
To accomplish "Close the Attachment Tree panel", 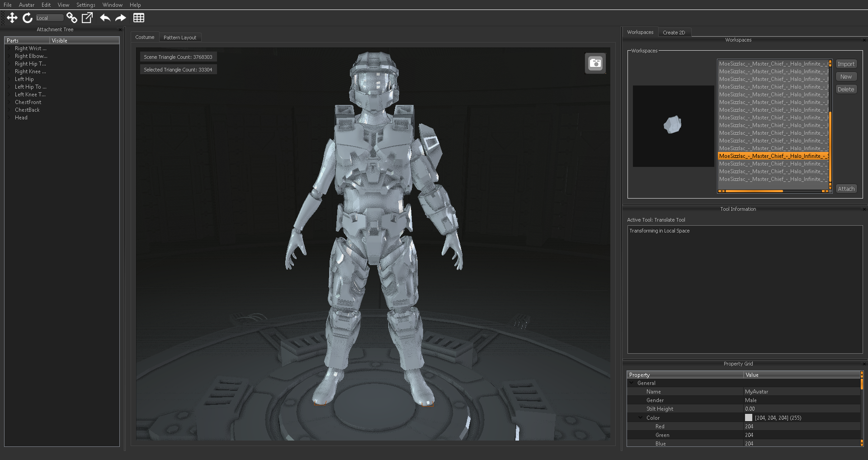I will point(120,30).
